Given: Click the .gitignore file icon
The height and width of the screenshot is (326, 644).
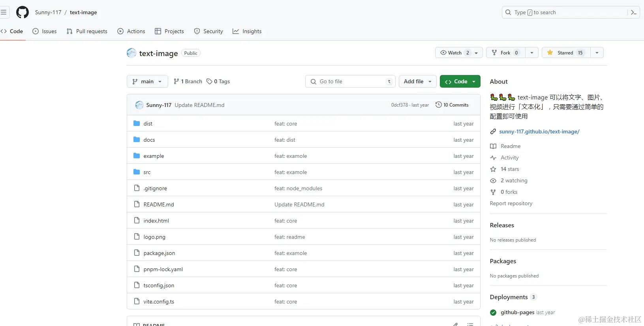Looking at the screenshot, I should click(137, 188).
